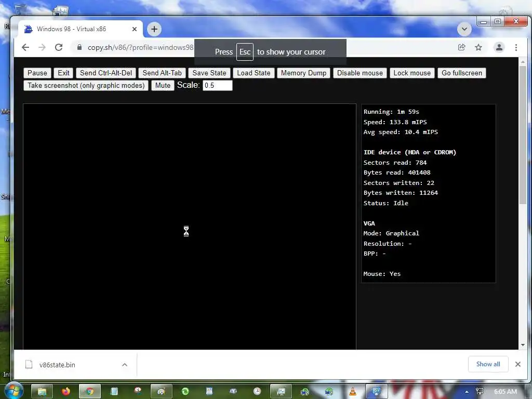Save the emulator state

click(209, 73)
